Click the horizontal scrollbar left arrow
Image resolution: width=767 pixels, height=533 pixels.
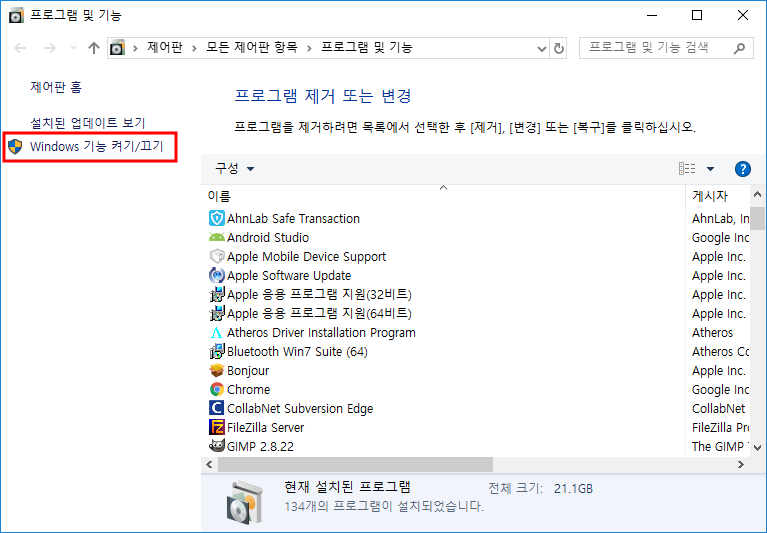pos(209,465)
